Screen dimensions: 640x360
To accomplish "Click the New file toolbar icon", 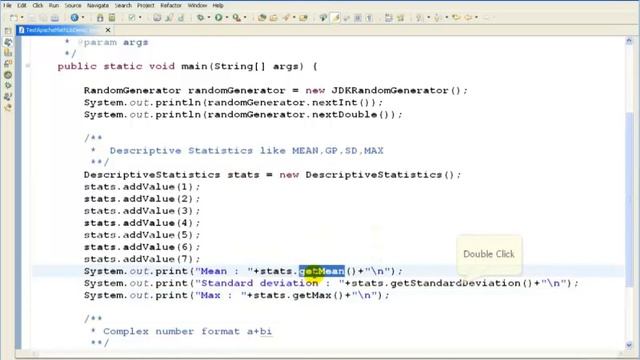I will point(13,18).
